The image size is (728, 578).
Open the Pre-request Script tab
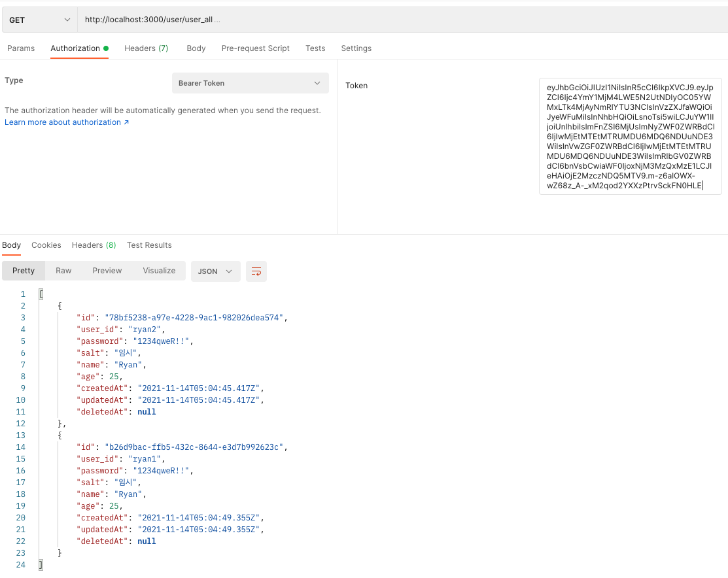[255, 48]
